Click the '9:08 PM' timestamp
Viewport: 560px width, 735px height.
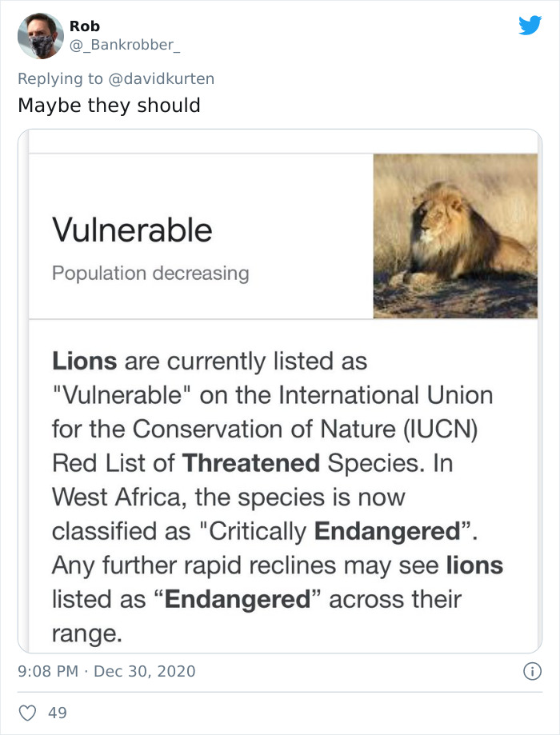coord(46,671)
